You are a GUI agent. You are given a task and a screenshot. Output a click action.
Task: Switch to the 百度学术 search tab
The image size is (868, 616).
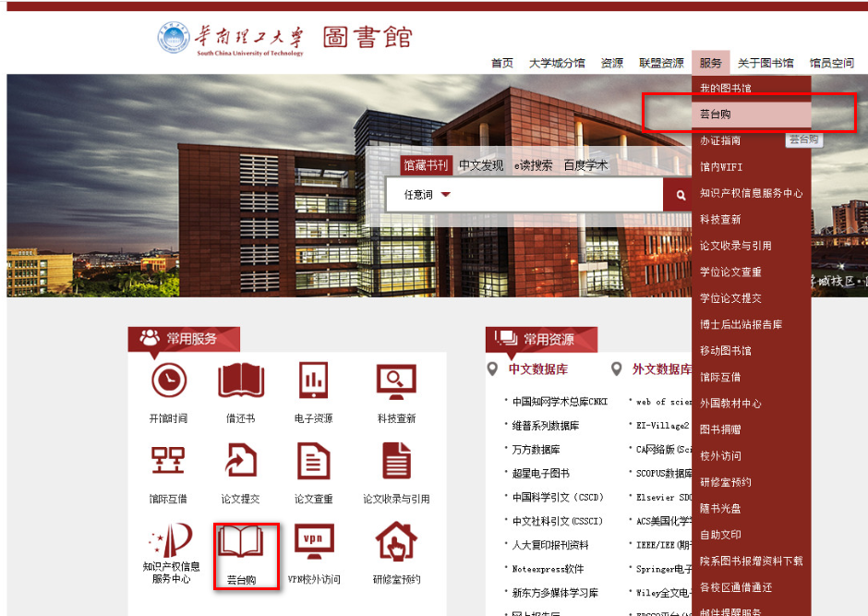point(585,165)
